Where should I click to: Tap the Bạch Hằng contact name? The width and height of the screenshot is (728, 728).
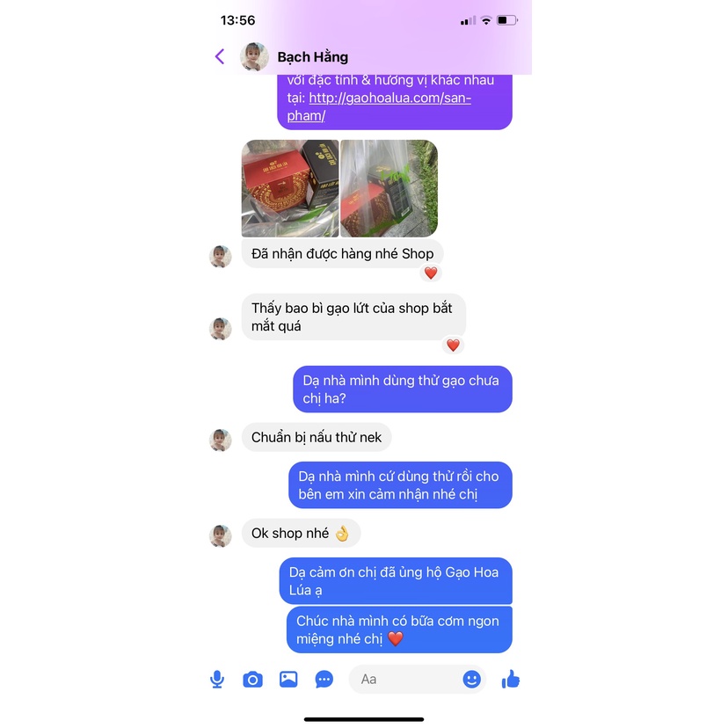(x=312, y=57)
